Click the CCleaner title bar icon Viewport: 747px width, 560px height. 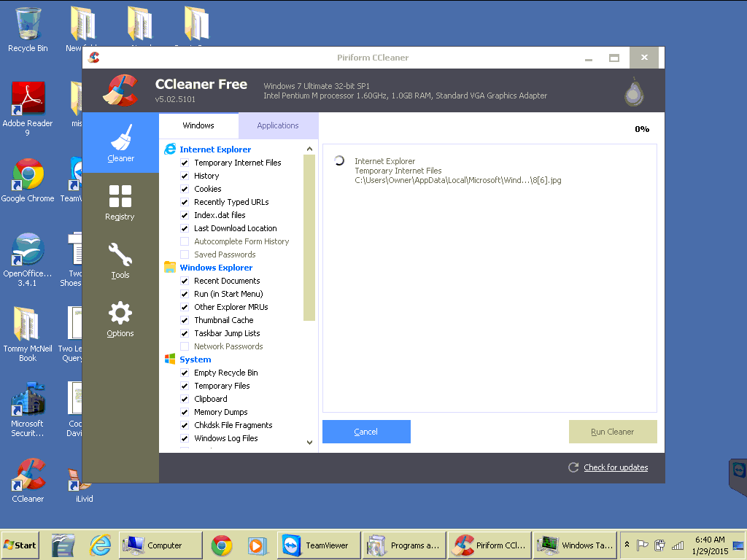point(94,58)
